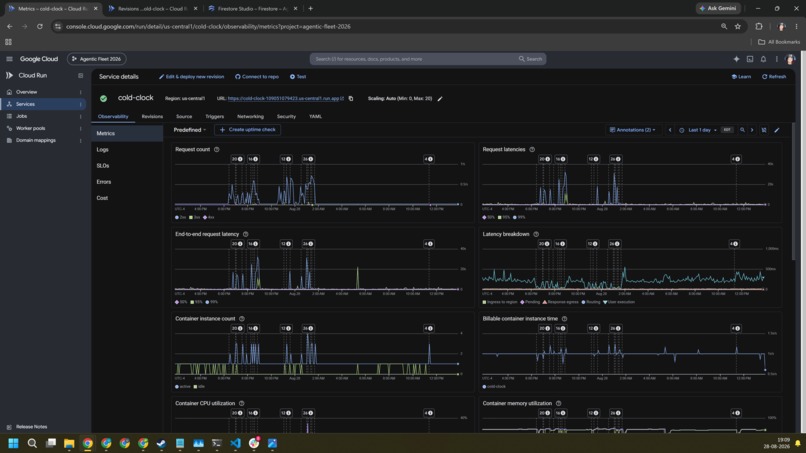Edit scaling settings via pencil icon
The height and width of the screenshot is (453, 806).
439,99
